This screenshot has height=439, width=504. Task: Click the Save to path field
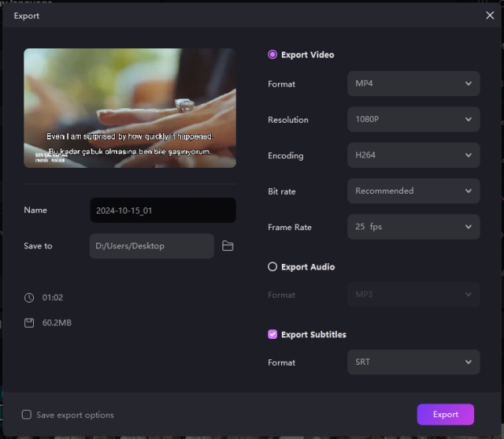(151, 246)
